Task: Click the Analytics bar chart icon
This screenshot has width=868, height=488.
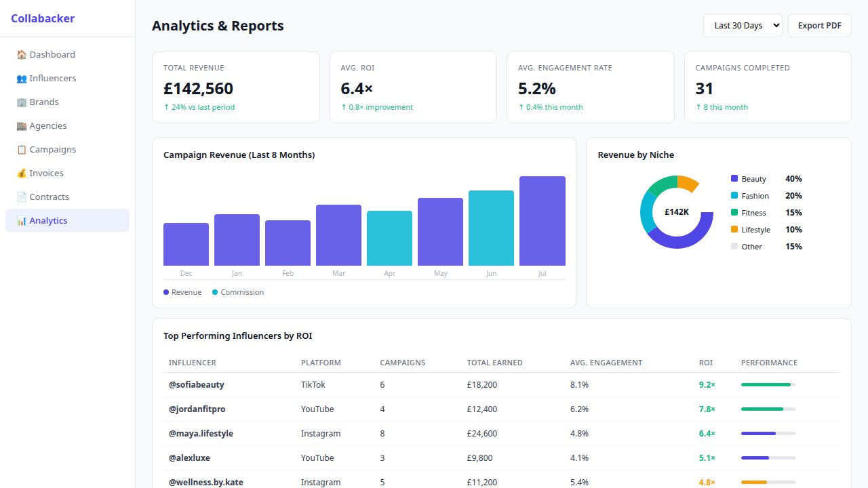Action: point(22,220)
